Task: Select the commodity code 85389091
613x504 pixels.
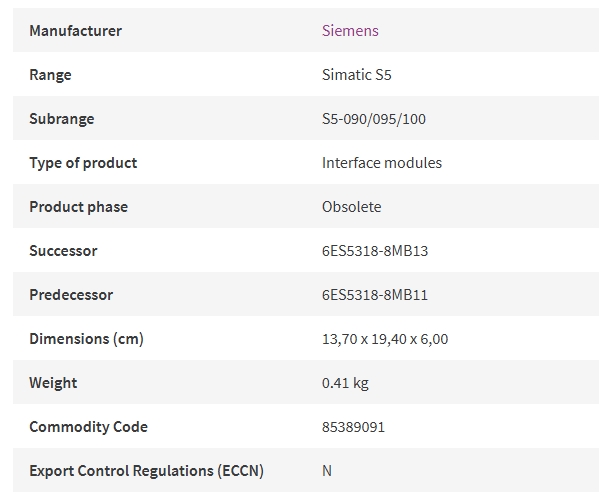Action: (353, 427)
